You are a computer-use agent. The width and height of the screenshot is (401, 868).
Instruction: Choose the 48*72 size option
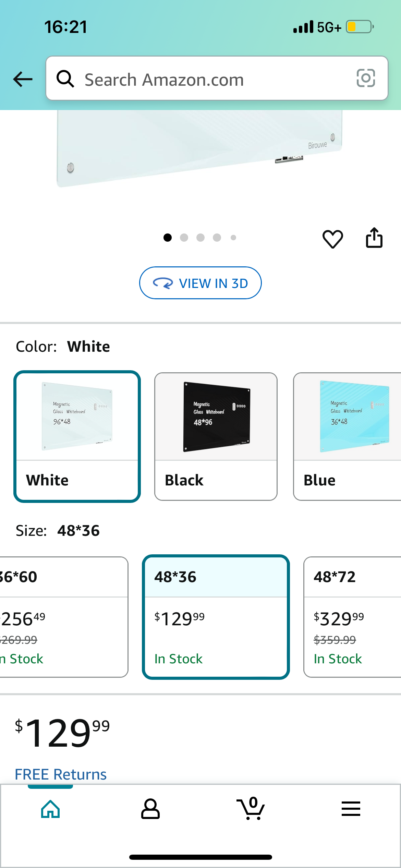coord(352,617)
